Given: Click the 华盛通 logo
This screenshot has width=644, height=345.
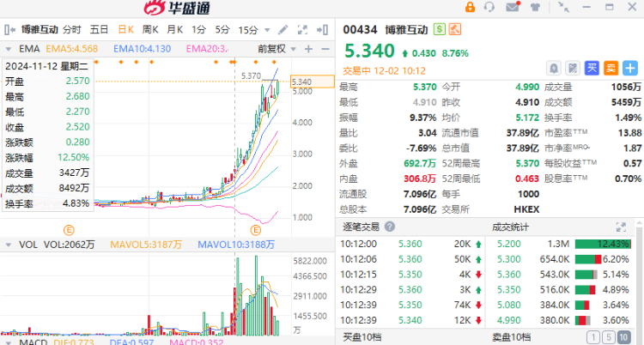Looking at the screenshot, I should 177,8.
